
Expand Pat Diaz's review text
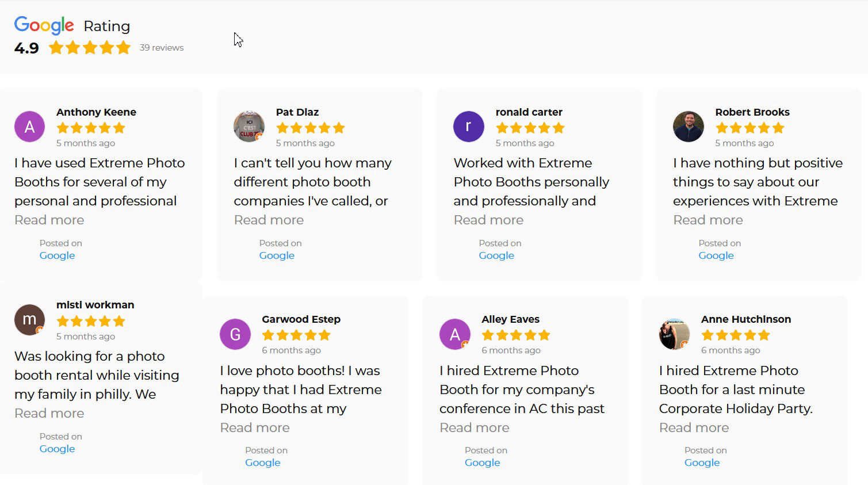(269, 220)
